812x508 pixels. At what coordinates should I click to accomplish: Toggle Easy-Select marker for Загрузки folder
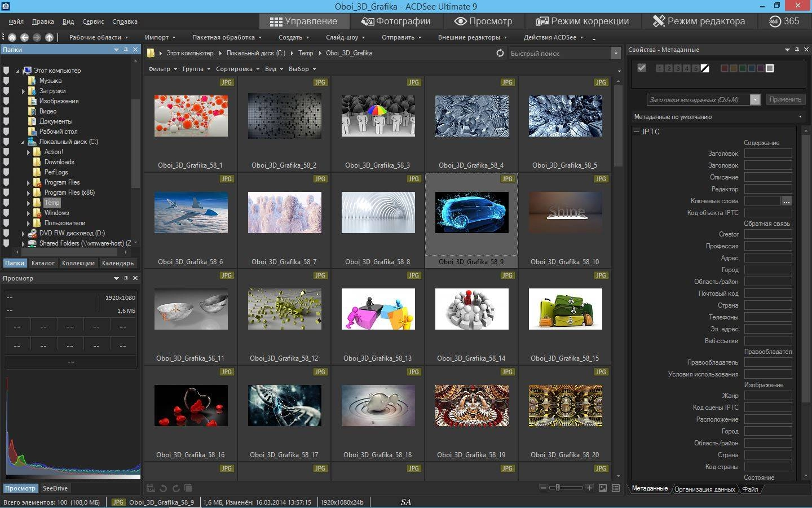6,91
